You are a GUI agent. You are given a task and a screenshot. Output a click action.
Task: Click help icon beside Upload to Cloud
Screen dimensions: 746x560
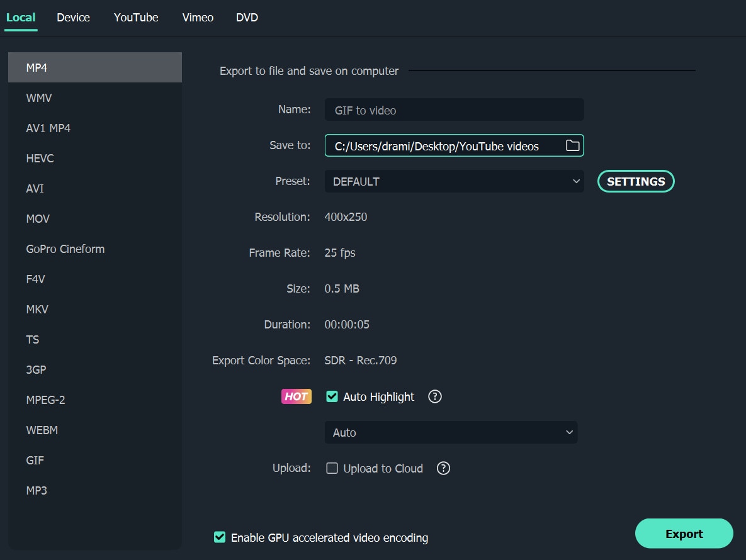(443, 468)
